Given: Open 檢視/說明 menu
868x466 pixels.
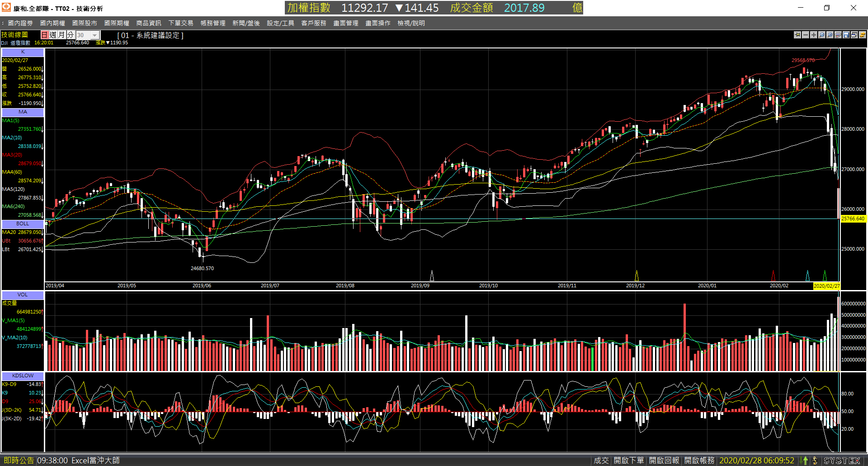Looking at the screenshot, I should click(x=411, y=23).
